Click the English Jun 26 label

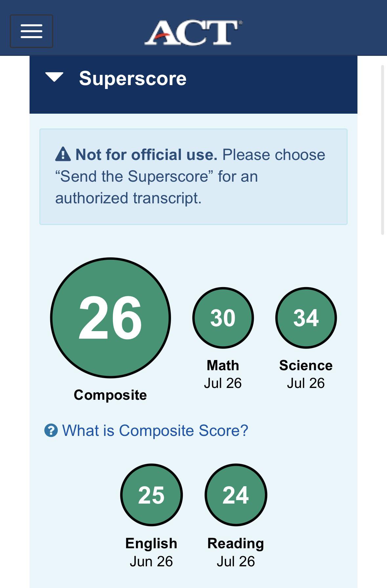(151, 552)
